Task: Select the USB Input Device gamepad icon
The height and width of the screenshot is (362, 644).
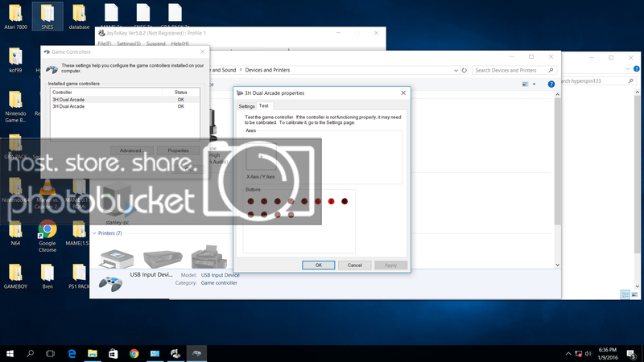Action: pyautogui.click(x=109, y=281)
